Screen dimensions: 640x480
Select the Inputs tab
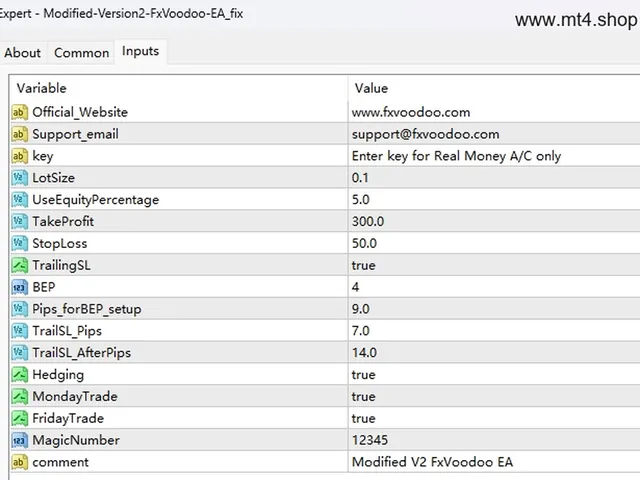click(140, 51)
